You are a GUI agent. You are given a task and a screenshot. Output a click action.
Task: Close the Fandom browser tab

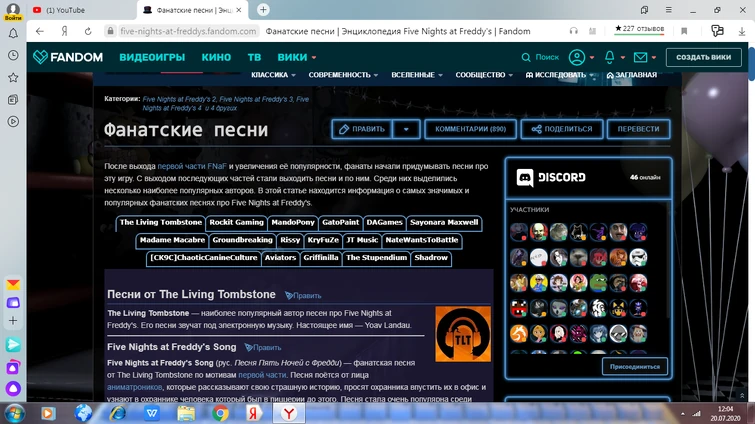[x=239, y=10]
